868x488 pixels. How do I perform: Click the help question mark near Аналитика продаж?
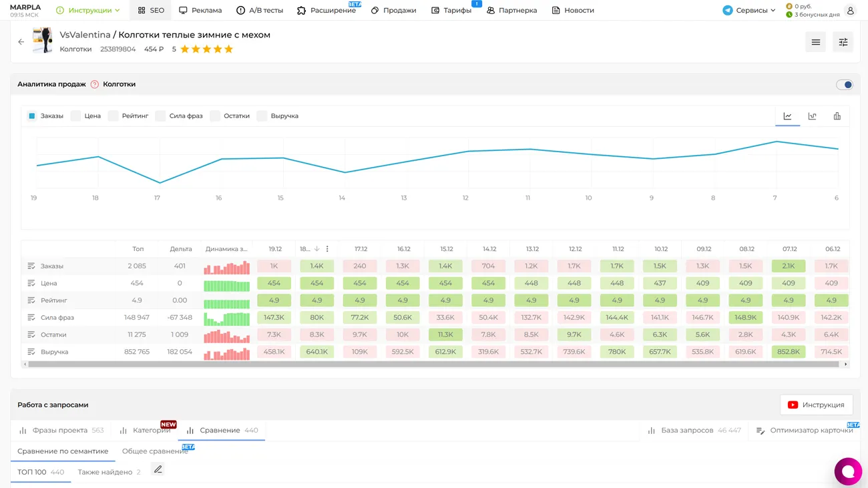[95, 85]
